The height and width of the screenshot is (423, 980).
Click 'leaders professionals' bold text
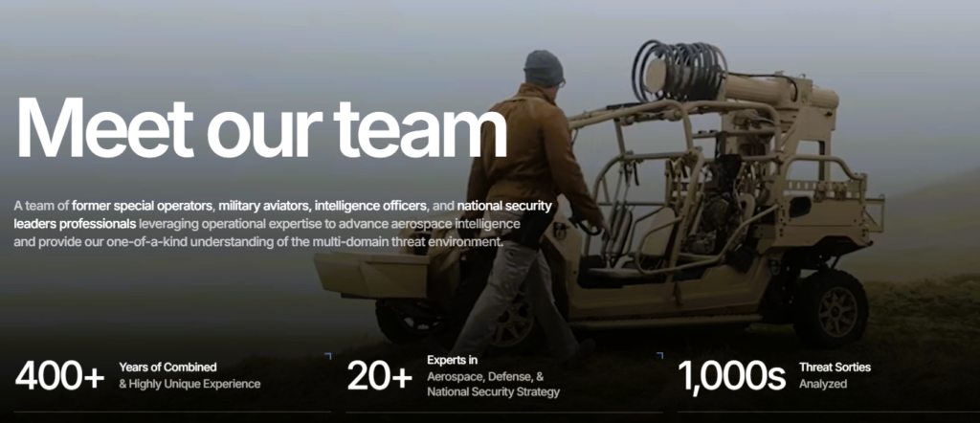click(x=75, y=224)
